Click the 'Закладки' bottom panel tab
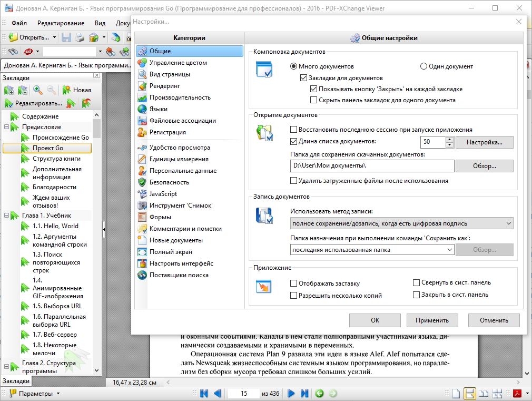The height and width of the screenshot is (401, 532). click(16, 381)
